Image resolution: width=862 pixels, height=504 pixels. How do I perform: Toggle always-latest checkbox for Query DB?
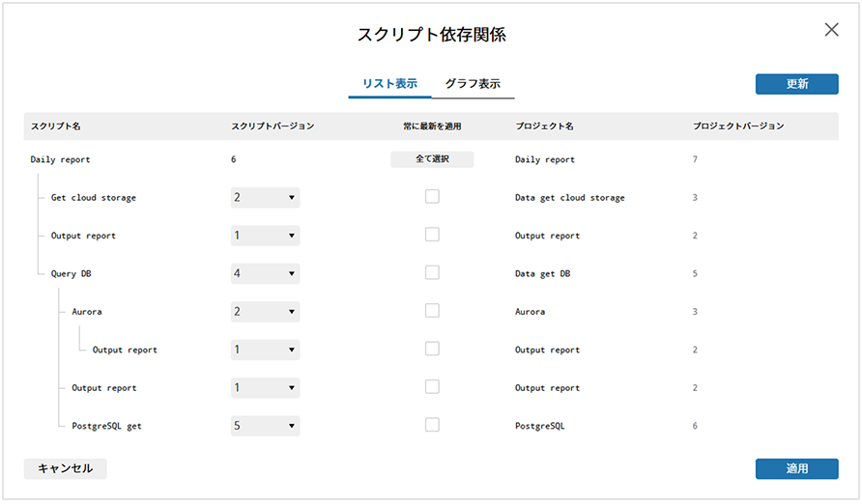tap(432, 273)
